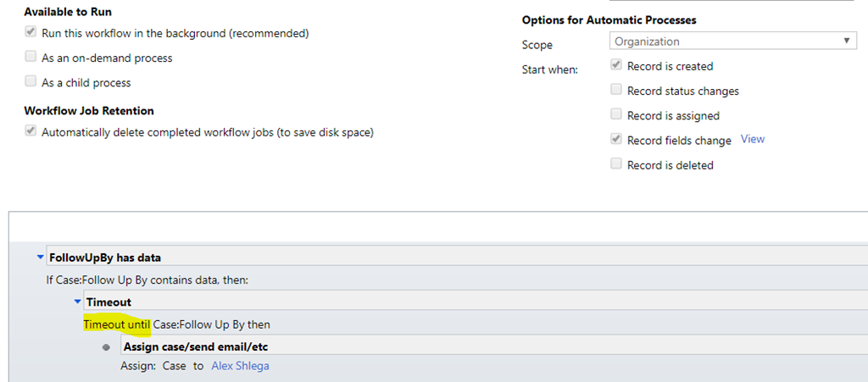This screenshot has height=382, width=868.
Task: Select the Assign case/send email/etc step field
Action: click(x=494, y=346)
